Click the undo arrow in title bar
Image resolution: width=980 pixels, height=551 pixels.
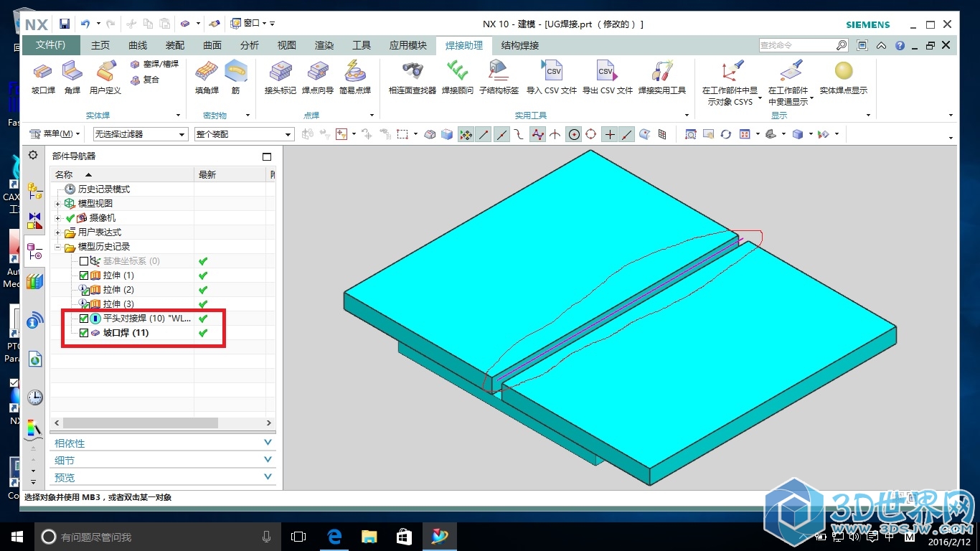point(85,24)
